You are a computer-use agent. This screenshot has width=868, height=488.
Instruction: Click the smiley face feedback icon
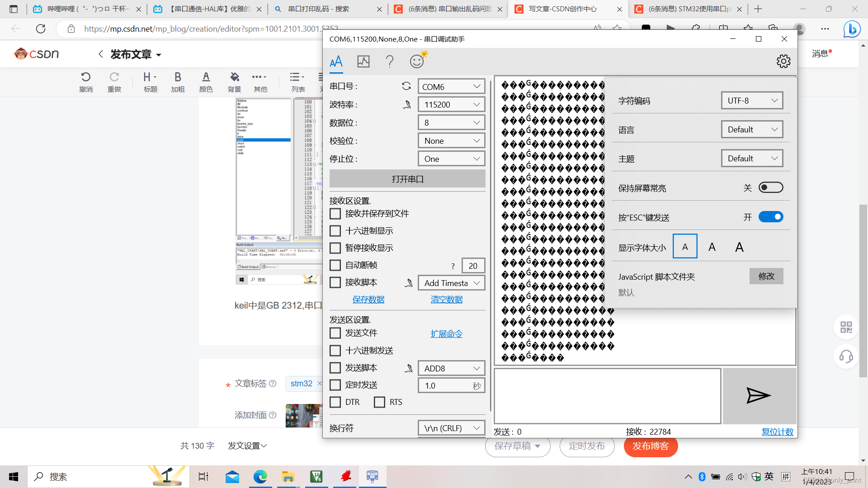pos(417,61)
